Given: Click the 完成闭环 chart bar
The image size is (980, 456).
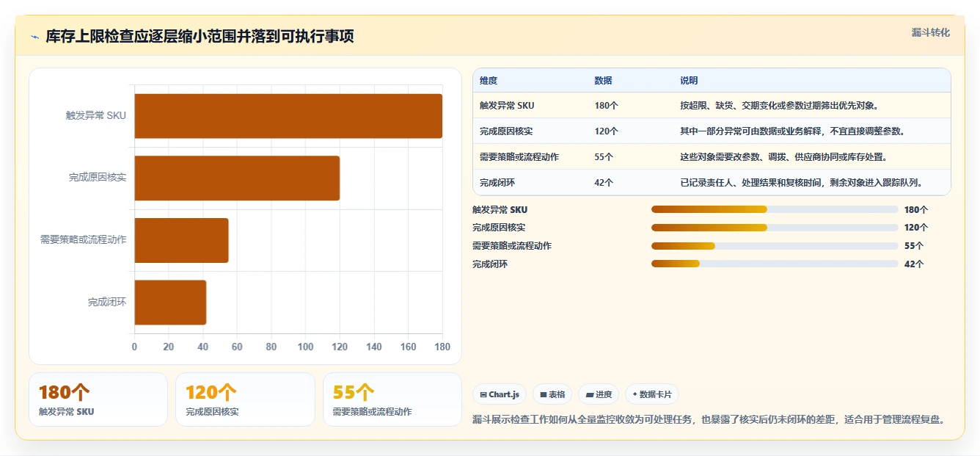Looking at the screenshot, I should coord(170,302).
